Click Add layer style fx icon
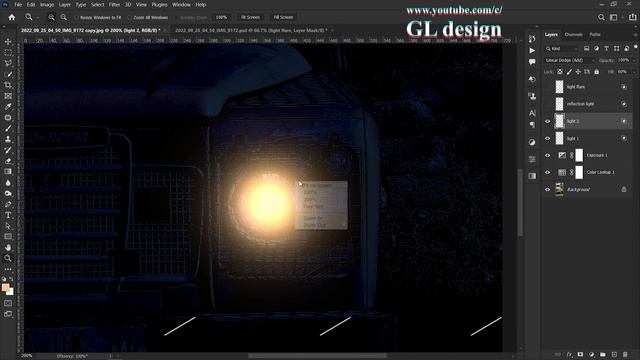The height and width of the screenshot is (360, 640). click(569, 354)
